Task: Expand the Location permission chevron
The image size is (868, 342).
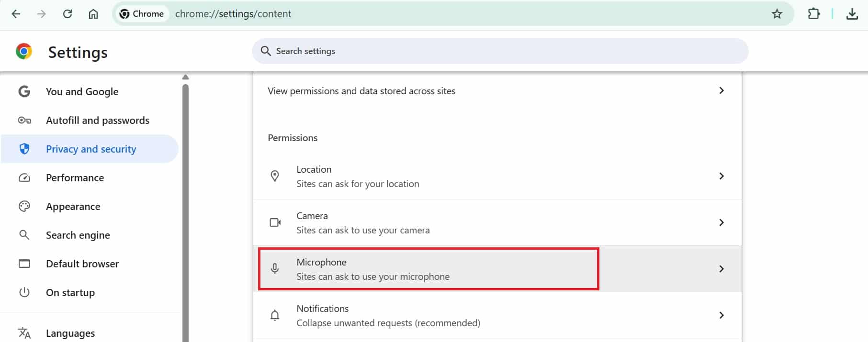Action: click(x=721, y=176)
